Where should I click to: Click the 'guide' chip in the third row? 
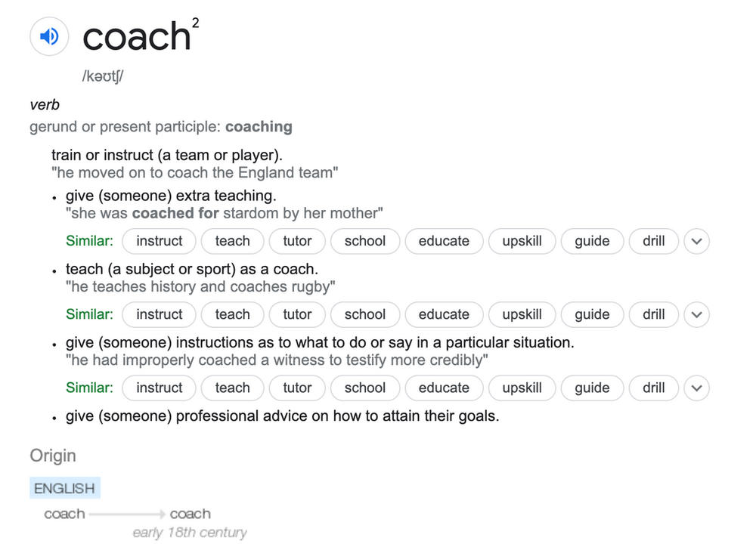[x=592, y=388]
